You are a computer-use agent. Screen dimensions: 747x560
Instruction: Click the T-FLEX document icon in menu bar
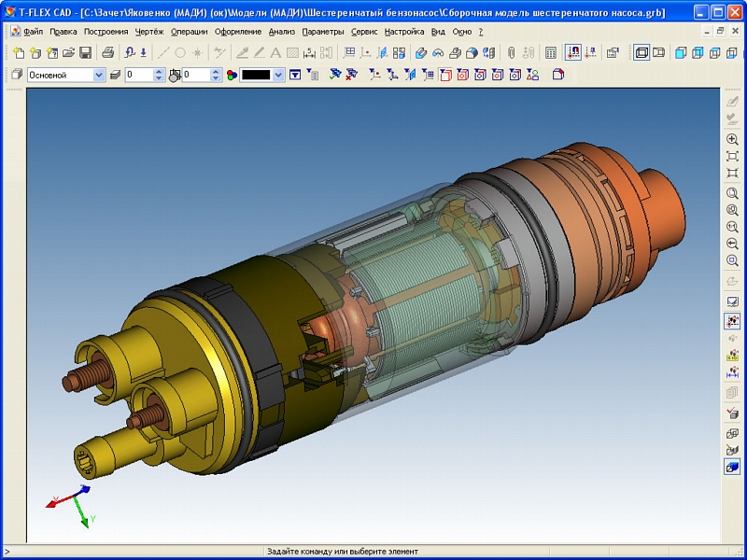point(16,32)
